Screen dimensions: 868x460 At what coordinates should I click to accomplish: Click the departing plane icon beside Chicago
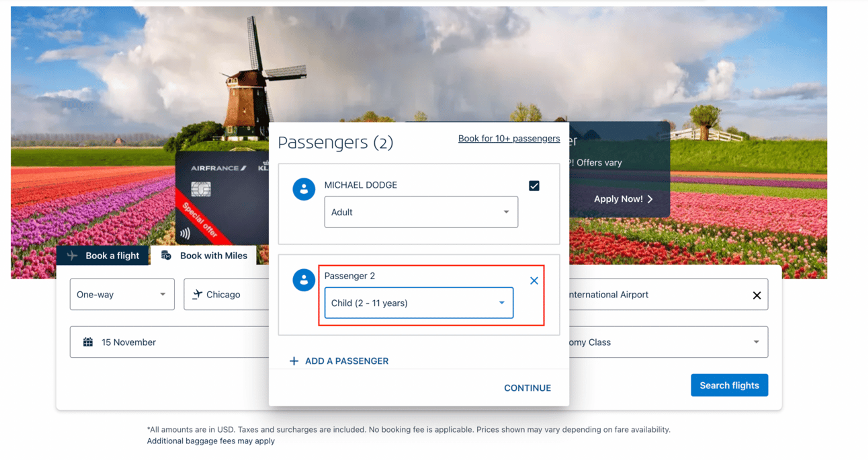pos(197,294)
